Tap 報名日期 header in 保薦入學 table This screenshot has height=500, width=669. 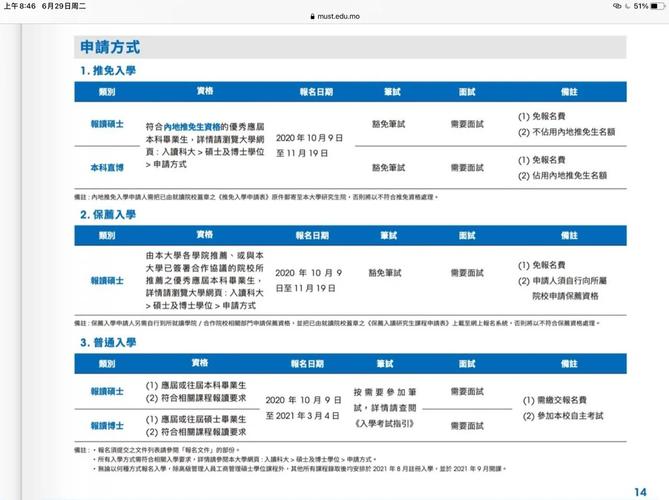(312, 235)
